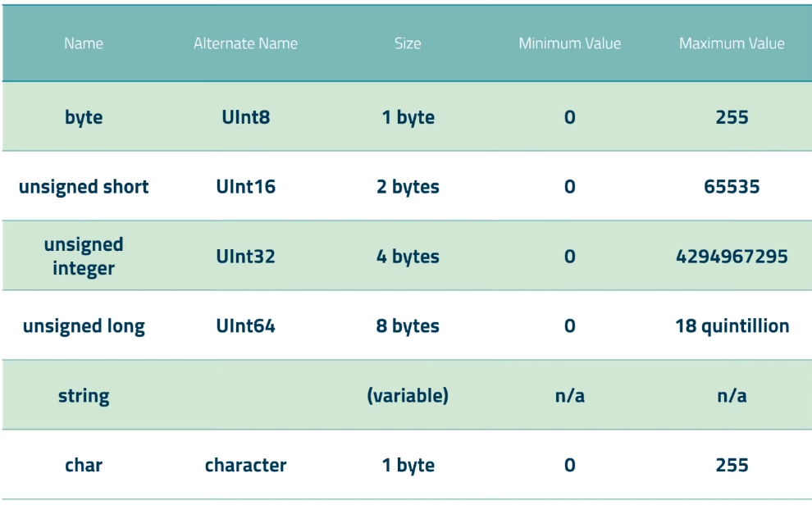
Task: Select the string row name cell
Action: point(83,394)
